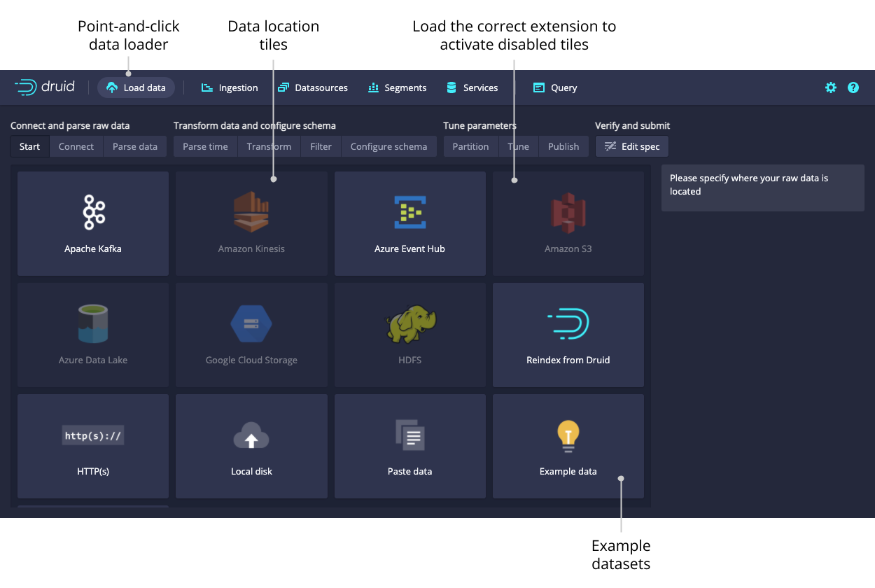Navigate to the Services view

[472, 87]
